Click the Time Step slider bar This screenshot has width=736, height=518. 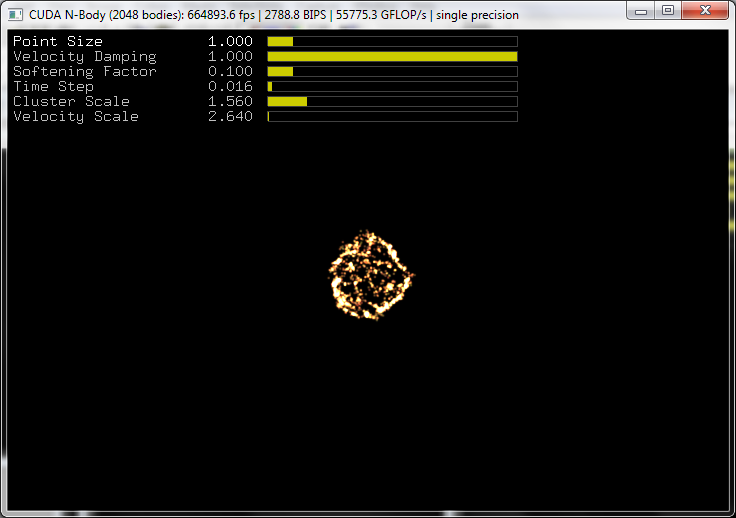[392, 87]
